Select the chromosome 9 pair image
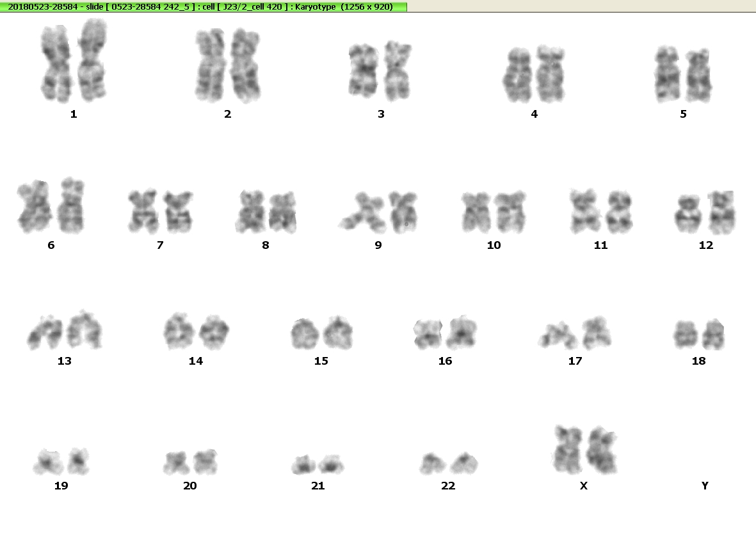The height and width of the screenshot is (556, 756). pos(378,212)
